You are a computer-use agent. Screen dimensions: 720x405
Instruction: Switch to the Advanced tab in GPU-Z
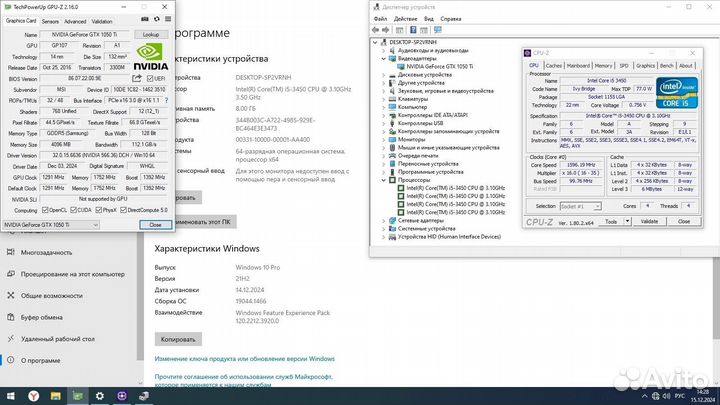pos(75,22)
